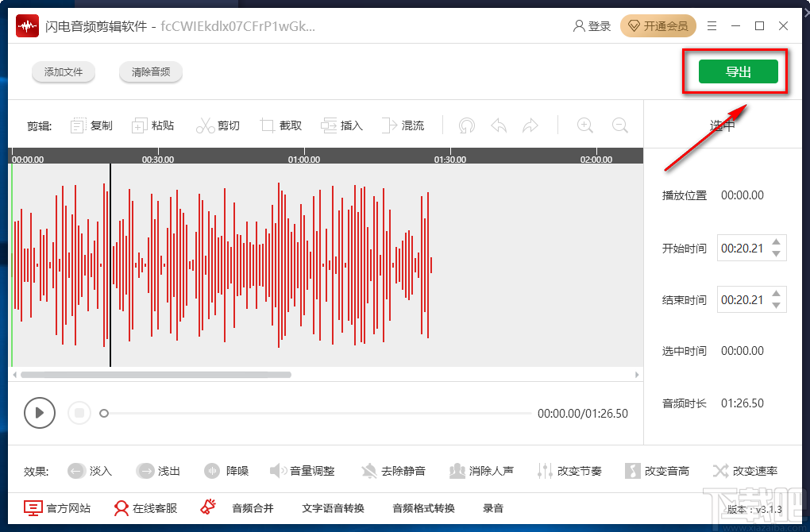Select the 复制 copy tool
810x532 pixels.
91,125
